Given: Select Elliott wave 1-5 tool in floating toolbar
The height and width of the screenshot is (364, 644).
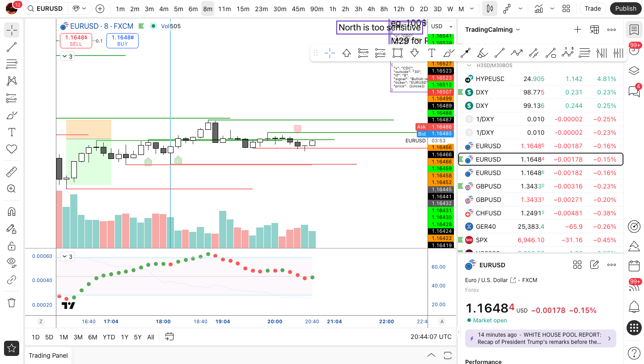Looking at the screenshot, I should pyautogui.click(x=568, y=53).
